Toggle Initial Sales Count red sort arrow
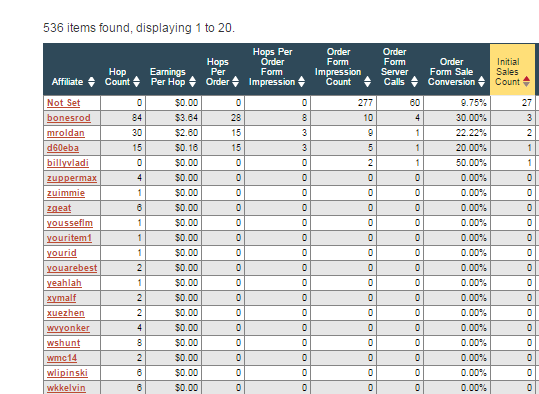539x394 pixels. click(x=526, y=82)
